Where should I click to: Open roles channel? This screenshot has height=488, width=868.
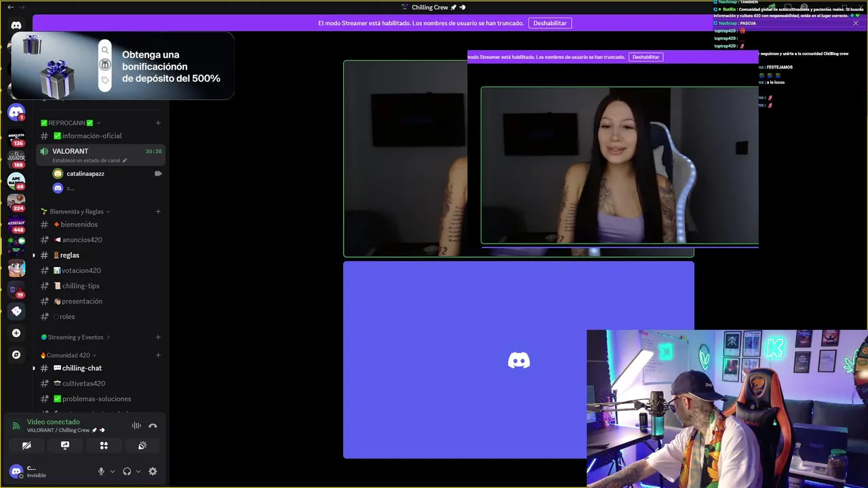coord(100,317)
